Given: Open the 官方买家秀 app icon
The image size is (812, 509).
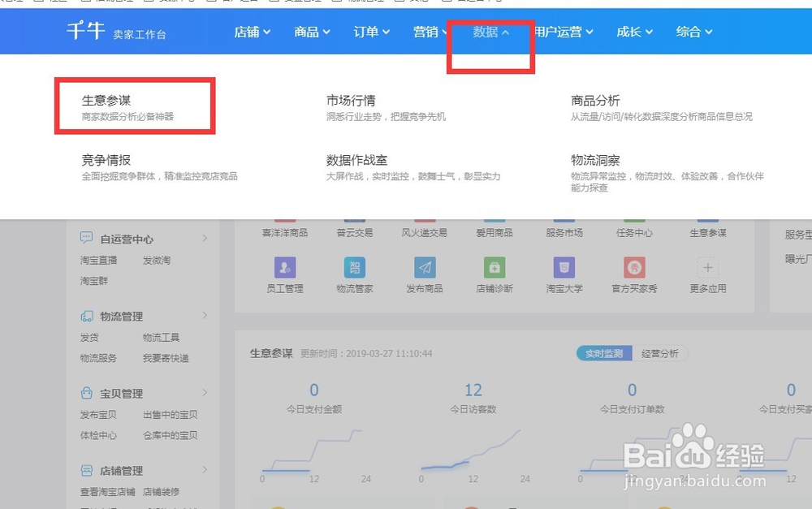Looking at the screenshot, I should 634,268.
